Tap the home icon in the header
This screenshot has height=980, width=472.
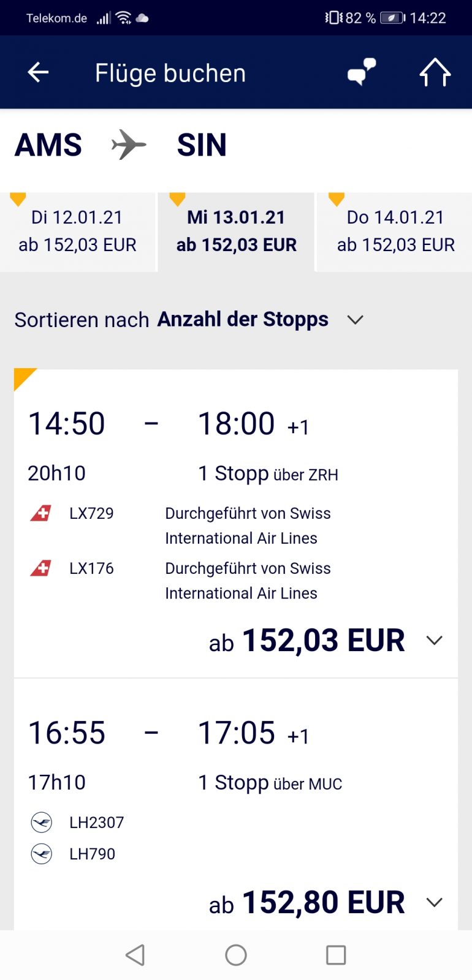[435, 72]
